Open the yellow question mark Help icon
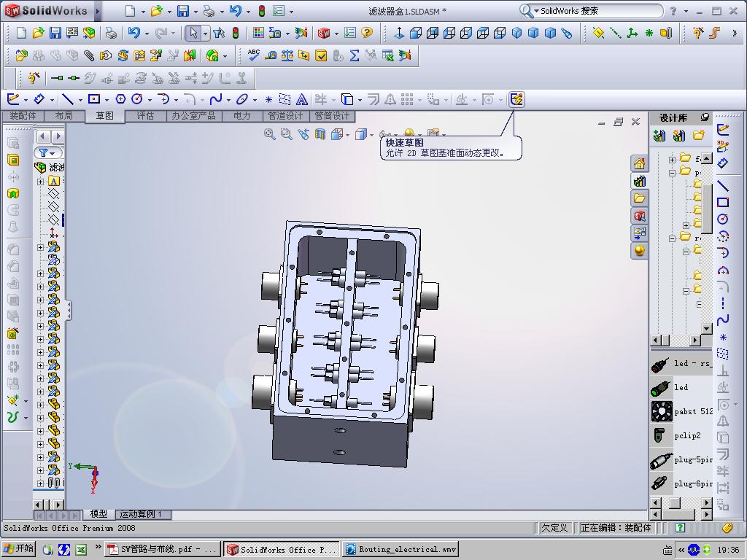The height and width of the screenshot is (560, 747). coord(366,32)
